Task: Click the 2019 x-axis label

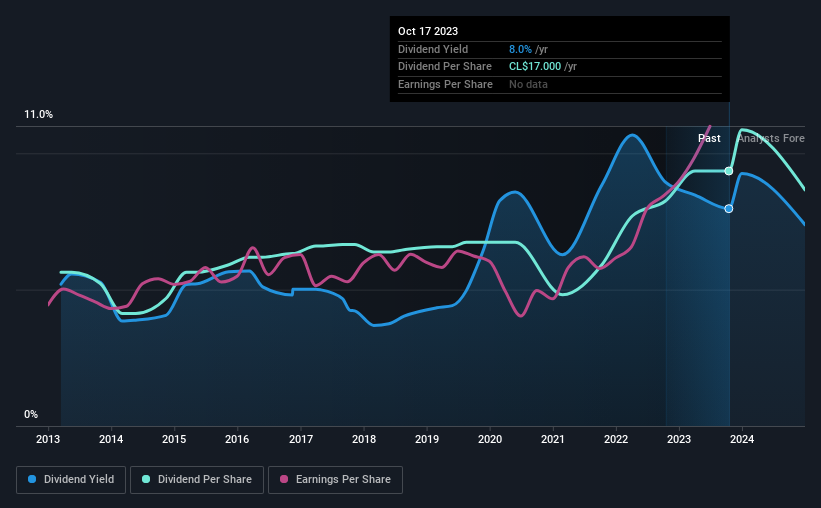Action: (427, 439)
